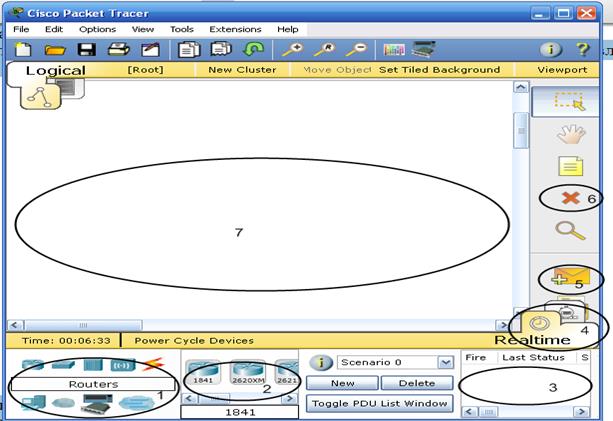Click the scenario information 'i' icon
This screenshot has height=421, width=613.
point(321,362)
